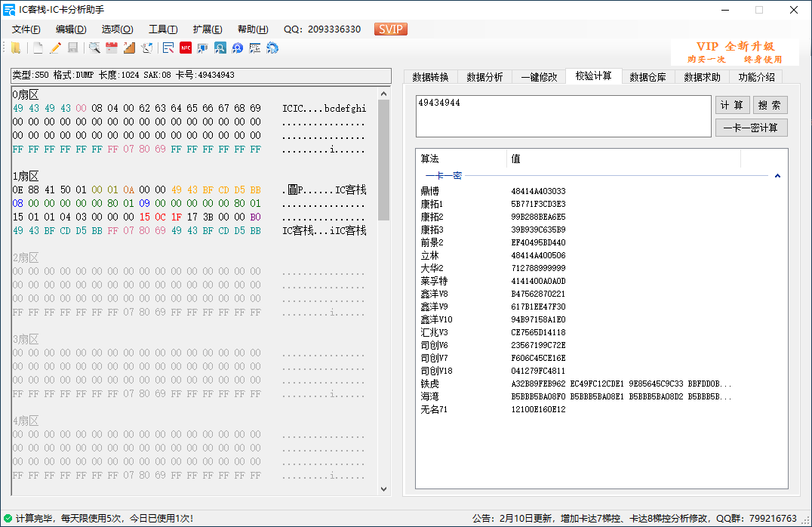Click the blue gear shortcut icon
812x527 pixels.
tap(272, 48)
